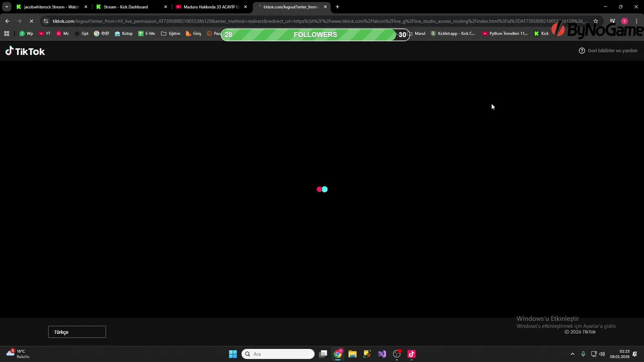
Task: Click the TikTok logo
Action: pos(25,51)
